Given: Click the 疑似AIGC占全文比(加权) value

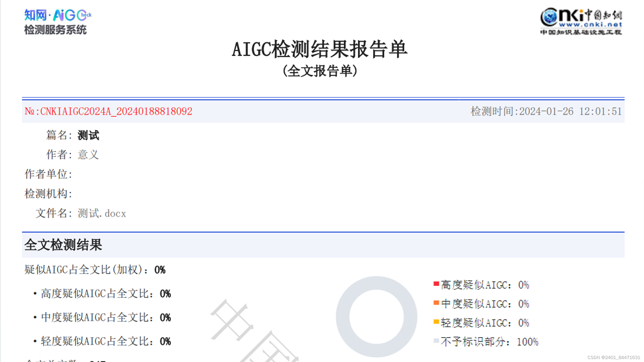Looking at the screenshot, I should [x=160, y=270].
